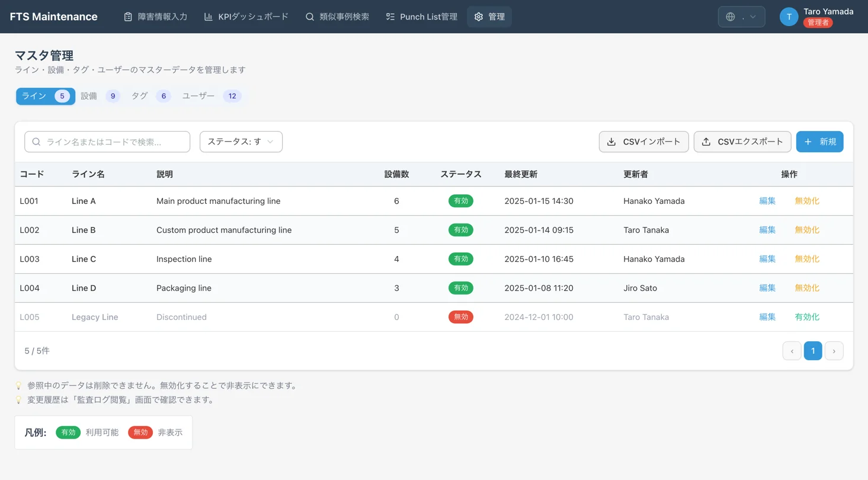868x480 pixels.
Task: Click the 無効 status badge of Legacy Line
Action: click(x=461, y=317)
